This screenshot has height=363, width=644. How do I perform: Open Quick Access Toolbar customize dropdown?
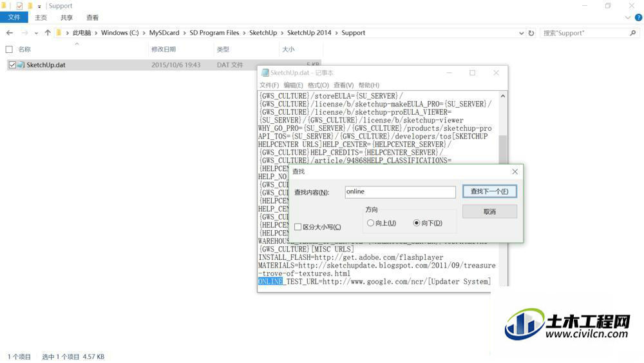point(39,6)
